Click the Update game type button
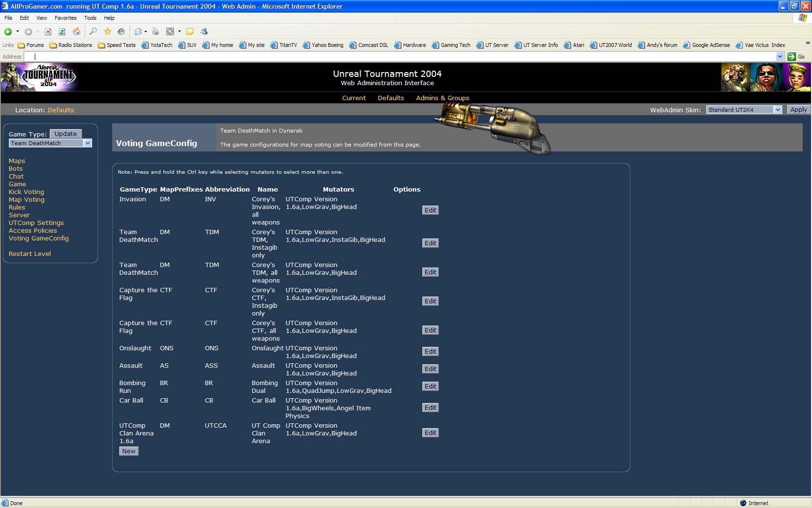The image size is (812, 508). pyautogui.click(x=66, y=134)
